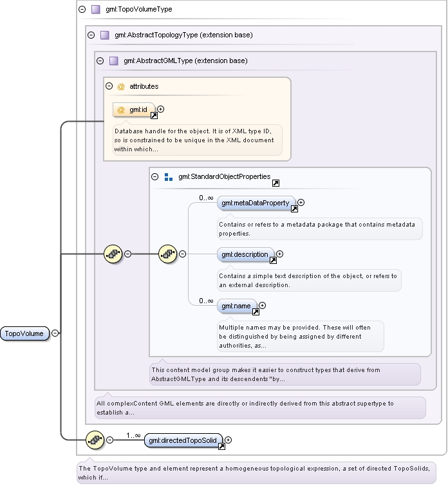
Task: Select the TopoVolume element node
Action: pyautogui.click(x=24, y=333)
